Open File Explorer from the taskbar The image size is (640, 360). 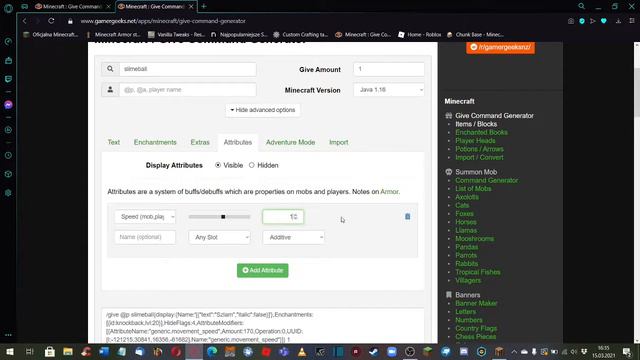coord(68,351)
